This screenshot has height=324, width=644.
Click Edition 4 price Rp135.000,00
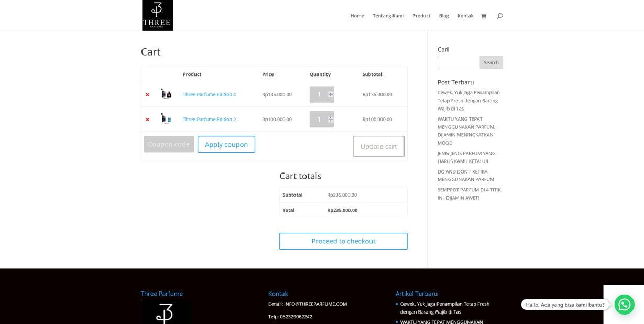pos(277,95)
